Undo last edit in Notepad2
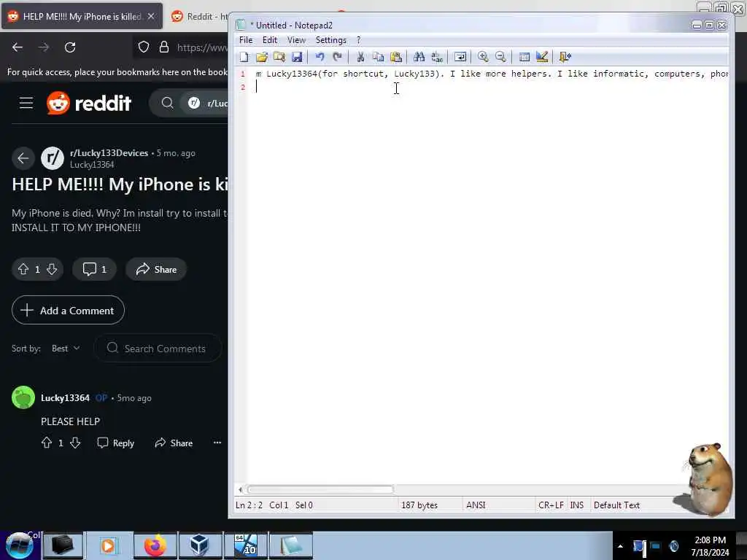This screenshot has width=747, height=560. click(x=320, y=57)
